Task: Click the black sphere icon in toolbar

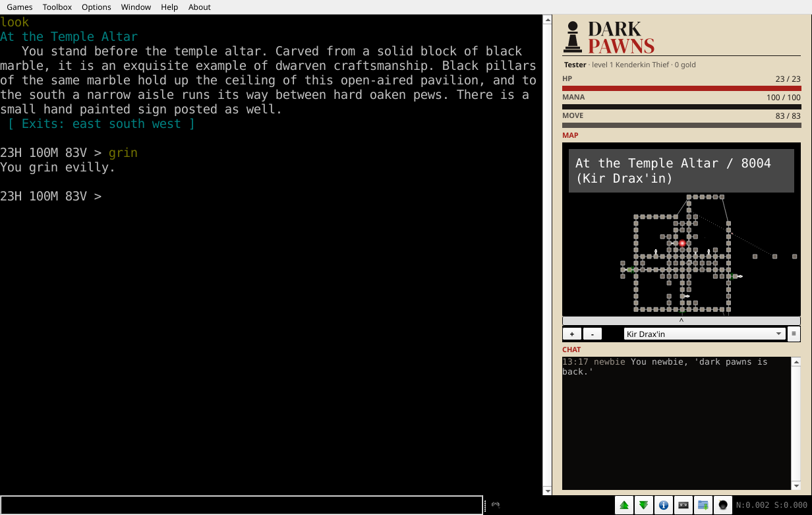Action: [x=723, y=505]
